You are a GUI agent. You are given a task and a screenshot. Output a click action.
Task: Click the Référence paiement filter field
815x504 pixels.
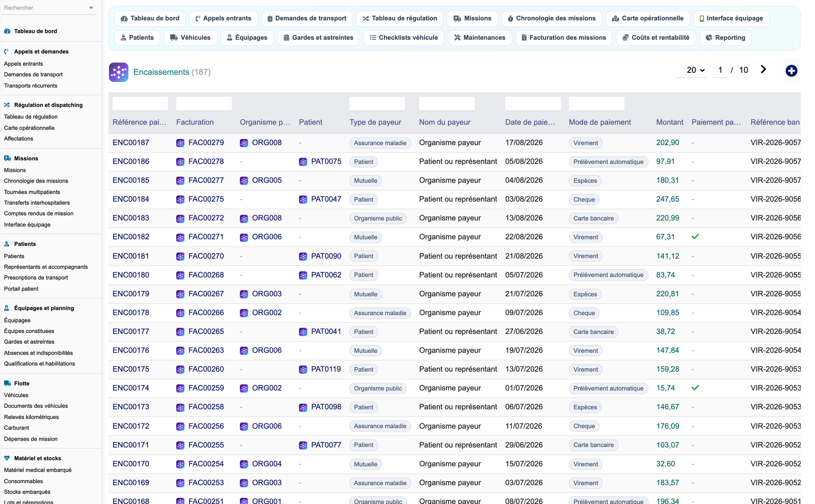pyautogui.click(x=140, y=103)
